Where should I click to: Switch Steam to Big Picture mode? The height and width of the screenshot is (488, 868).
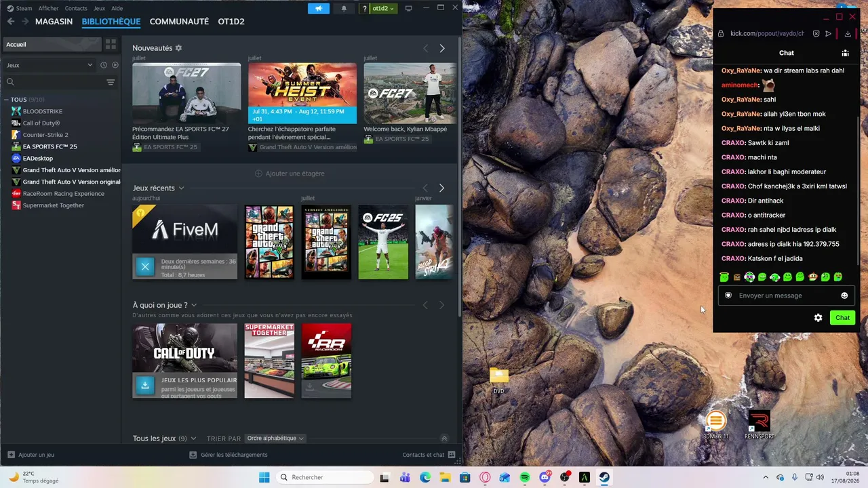point(408,8)
